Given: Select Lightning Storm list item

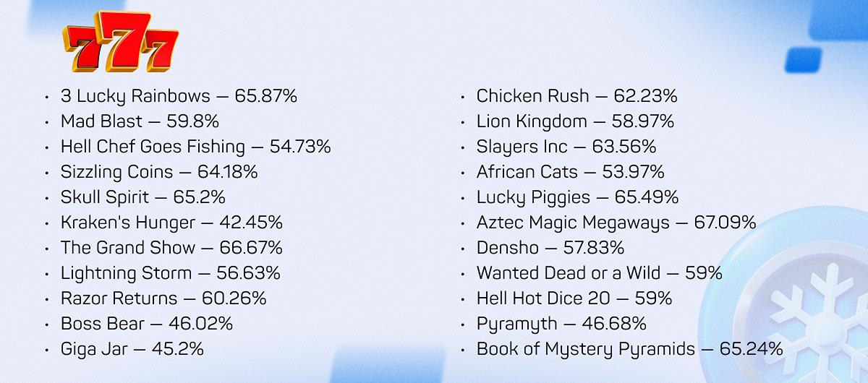Looking at the screenshot, I should coord(171,273).
